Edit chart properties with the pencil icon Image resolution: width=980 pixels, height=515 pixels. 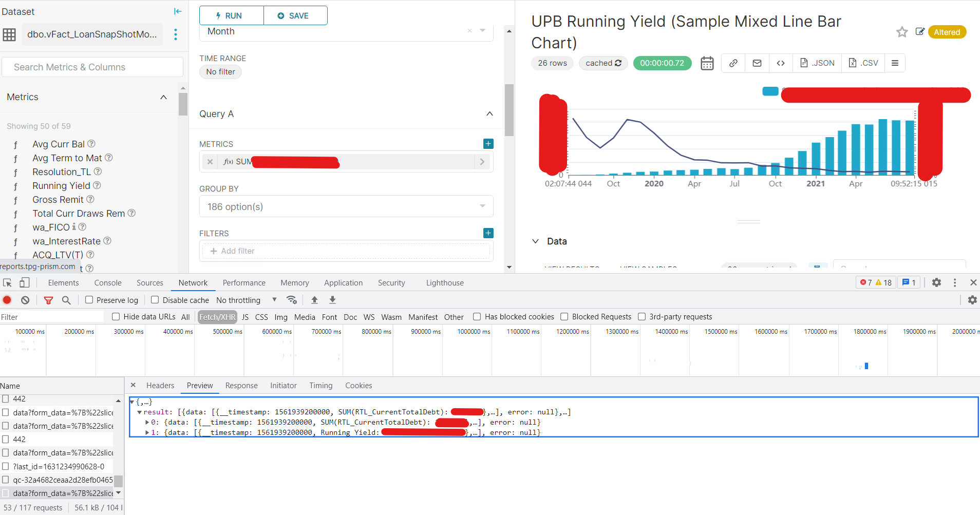pos(920,32)
